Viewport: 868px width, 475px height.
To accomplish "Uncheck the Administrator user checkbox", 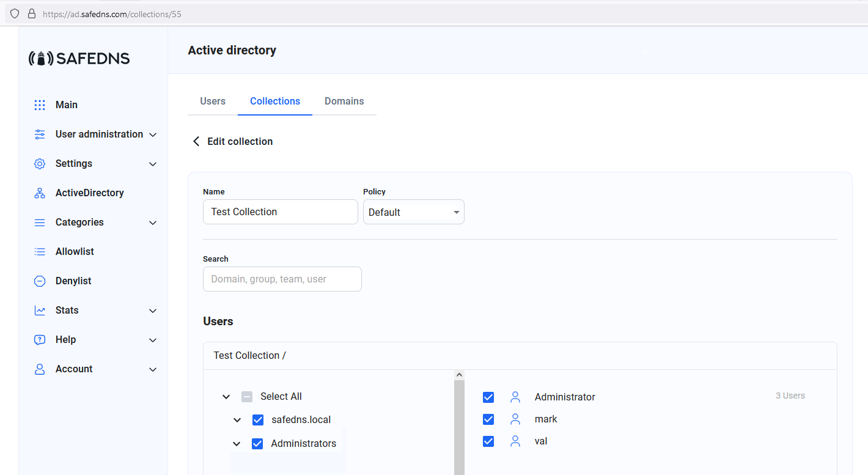I will pos(488,397).
